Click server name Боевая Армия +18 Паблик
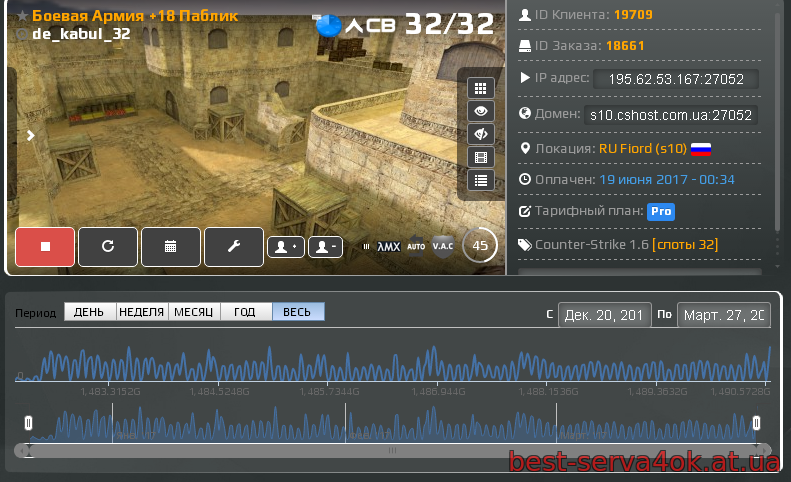The image size is (791, 482). click(135, 16)
